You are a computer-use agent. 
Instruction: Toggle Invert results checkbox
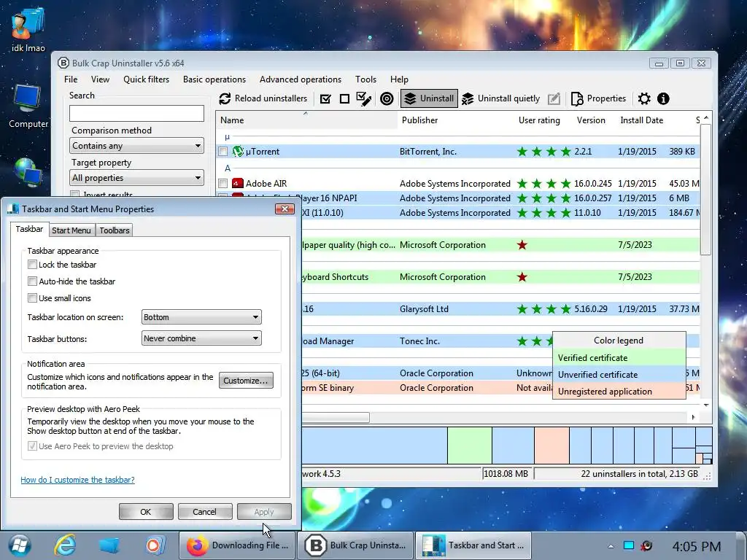pos(75,194)
